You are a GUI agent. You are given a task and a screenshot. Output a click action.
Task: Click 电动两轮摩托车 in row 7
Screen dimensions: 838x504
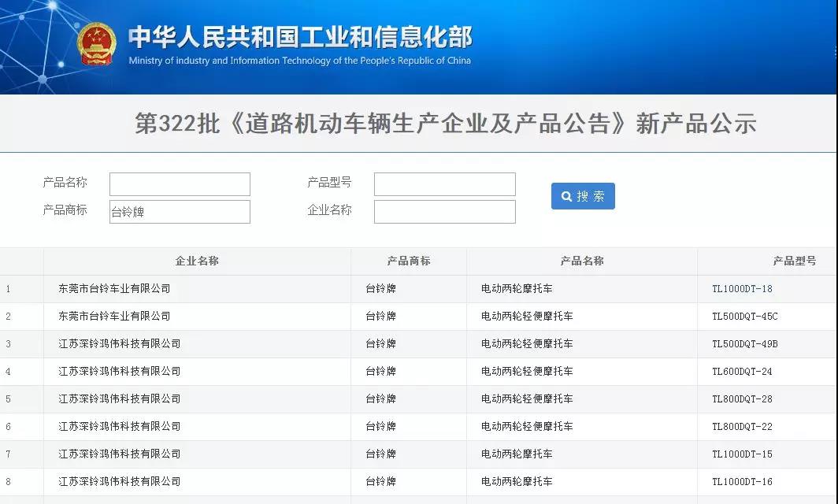(x=517, y=454)
